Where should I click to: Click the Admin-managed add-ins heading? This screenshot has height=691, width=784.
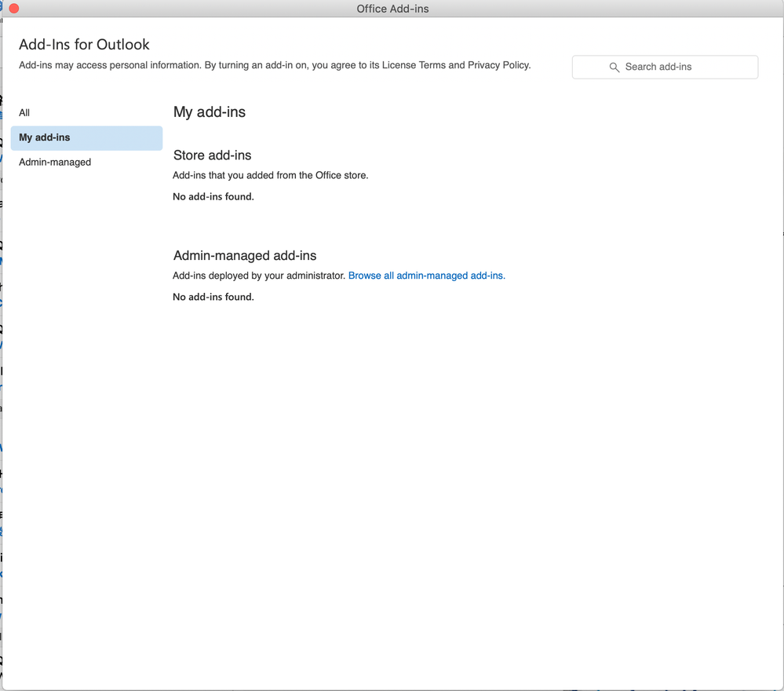(x=245, y=256)
